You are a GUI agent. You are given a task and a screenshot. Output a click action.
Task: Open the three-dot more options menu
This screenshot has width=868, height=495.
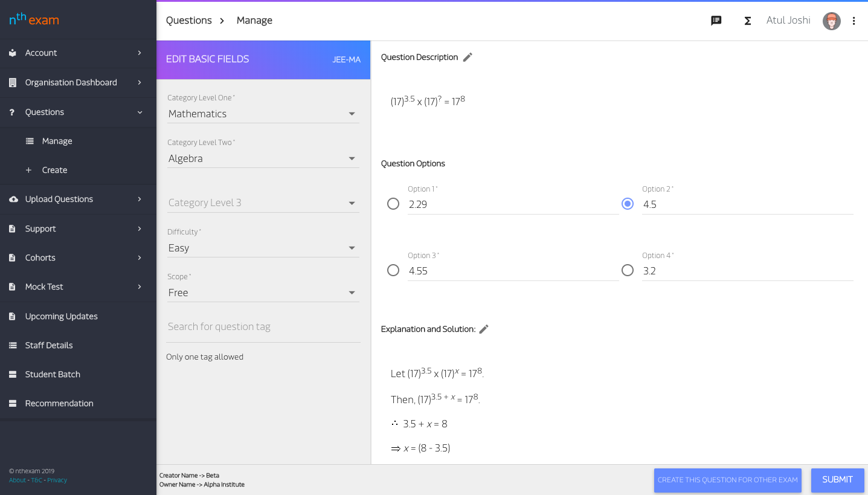pyautogui.click(x=854, y=21)
